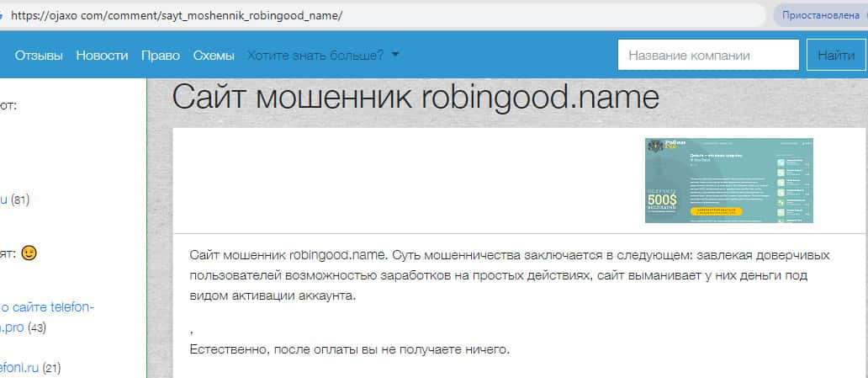Click the text Естественно, после оплаты paragraph
Image resolution: width=868 pixels, height=378 pixels.
[x=349, y=349]
